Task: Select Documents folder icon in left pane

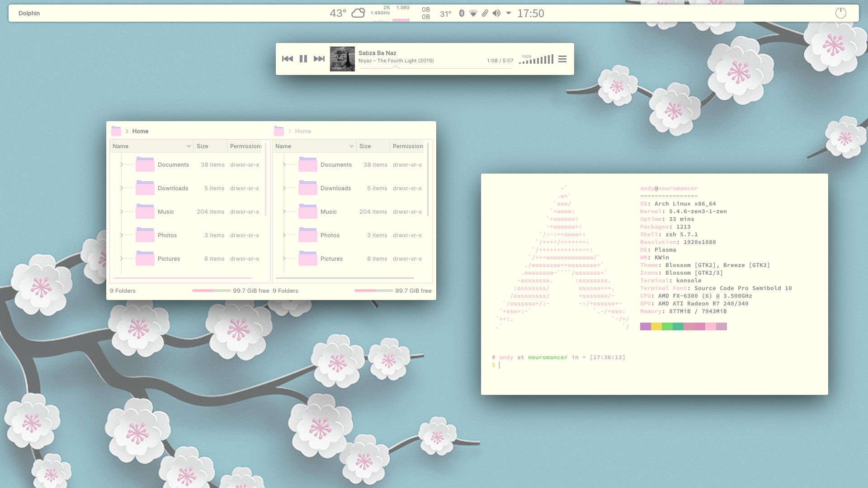Action: coord(145,164)
